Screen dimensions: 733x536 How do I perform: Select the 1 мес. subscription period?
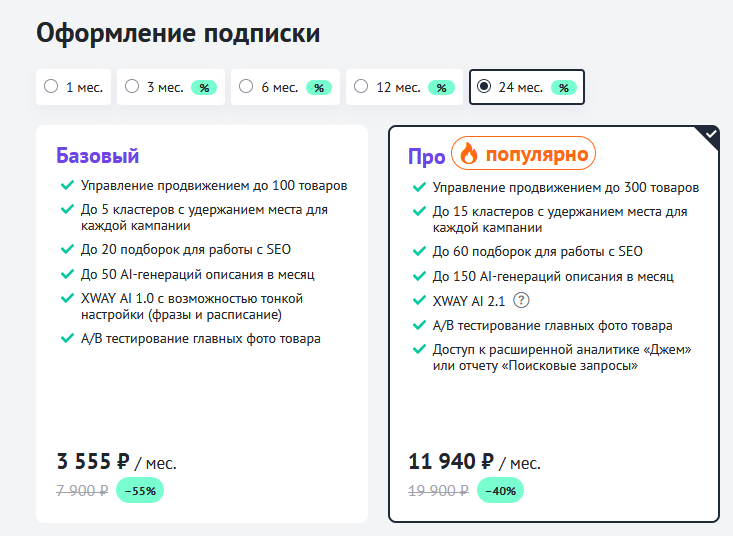click(51, 87)
